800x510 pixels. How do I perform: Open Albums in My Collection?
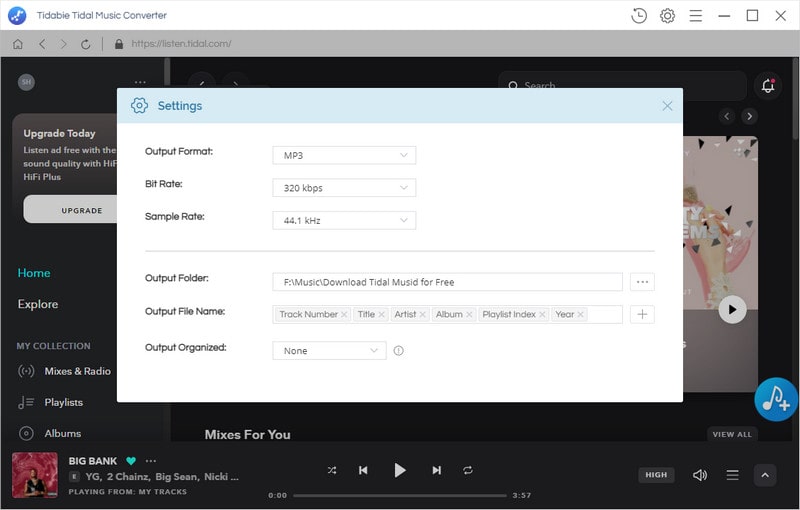pos(50,434)
